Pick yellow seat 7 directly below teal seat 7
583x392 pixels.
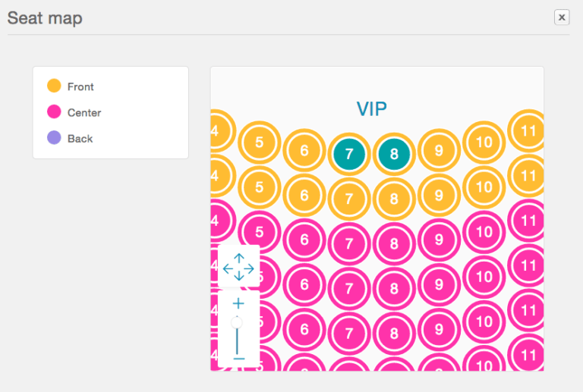pyautogui.click(x=349, y=199)
